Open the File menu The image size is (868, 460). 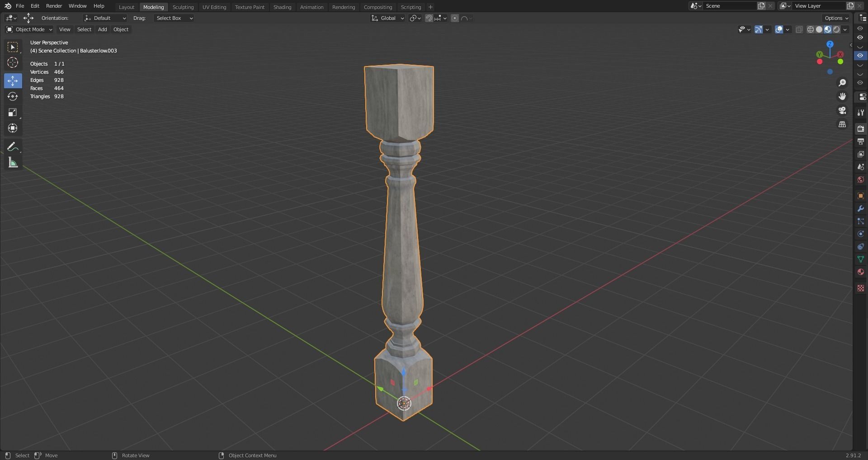[x=20, y=6]
